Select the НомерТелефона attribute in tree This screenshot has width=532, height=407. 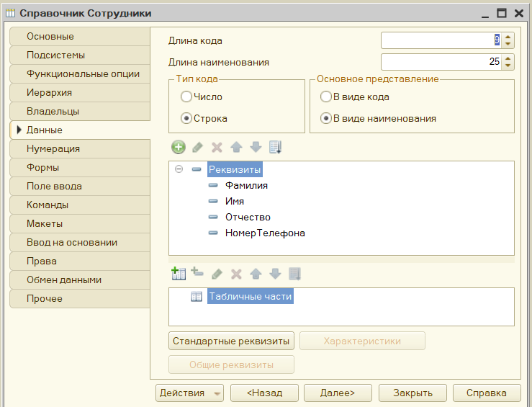coord(265,233)
